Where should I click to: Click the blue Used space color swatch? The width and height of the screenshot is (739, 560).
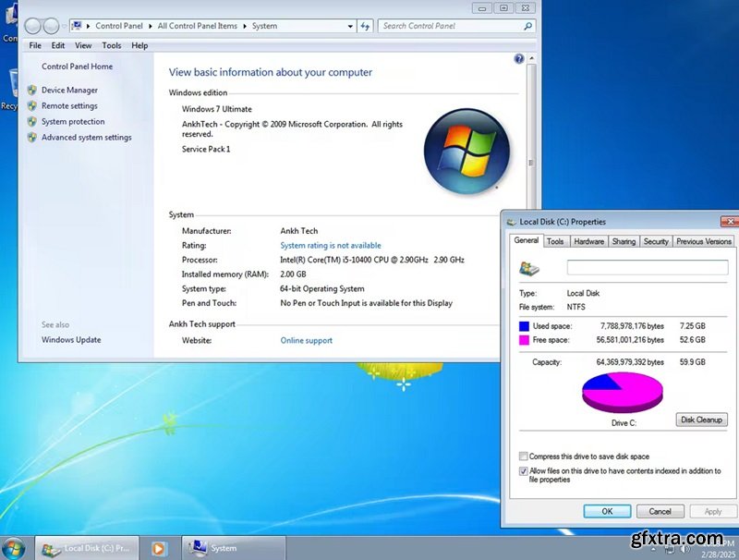tap(524, 326)
